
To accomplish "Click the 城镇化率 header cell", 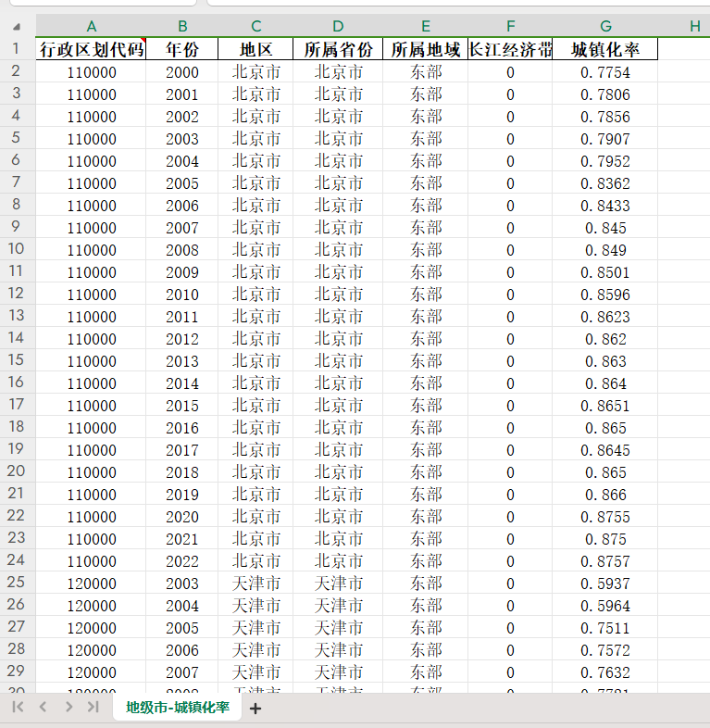I will 605,49.
